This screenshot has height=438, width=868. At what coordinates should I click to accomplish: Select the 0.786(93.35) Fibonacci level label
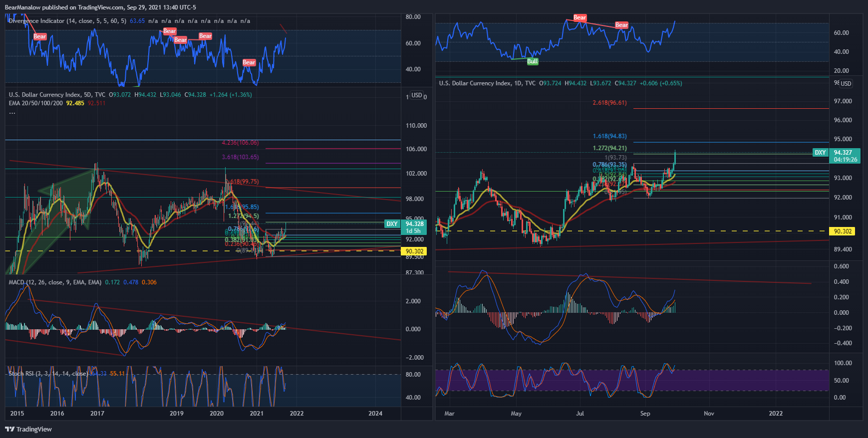609,165
